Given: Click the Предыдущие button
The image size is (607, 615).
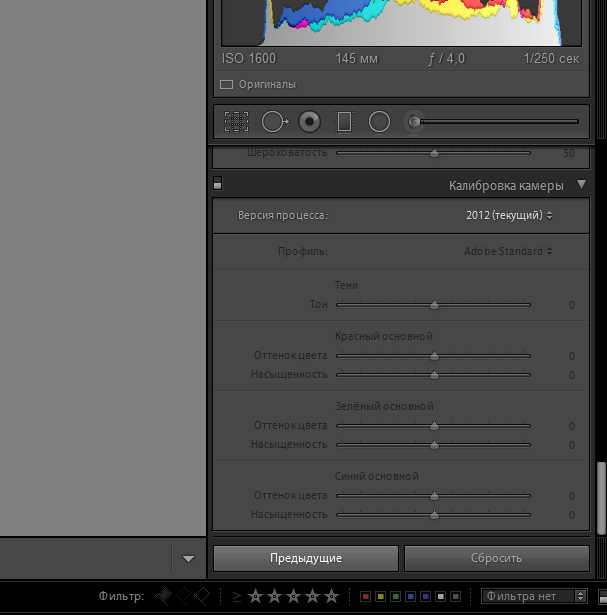Looking at the screenshot, I should pyautogui.click(x=306, y=558).
